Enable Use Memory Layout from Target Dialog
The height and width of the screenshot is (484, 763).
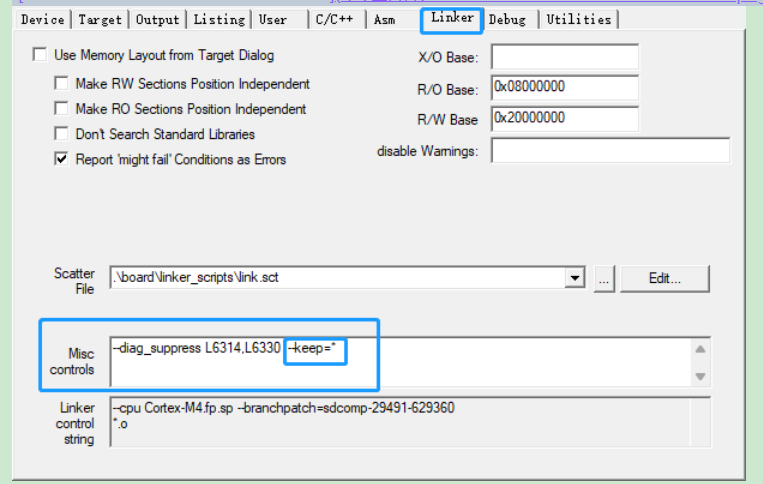point(40,54)
